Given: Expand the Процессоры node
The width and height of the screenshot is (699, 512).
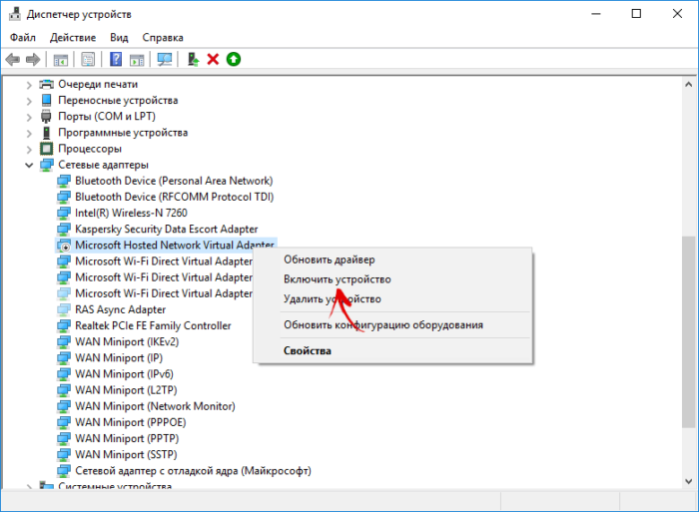Looking at the screenshot, I should 29,149.
